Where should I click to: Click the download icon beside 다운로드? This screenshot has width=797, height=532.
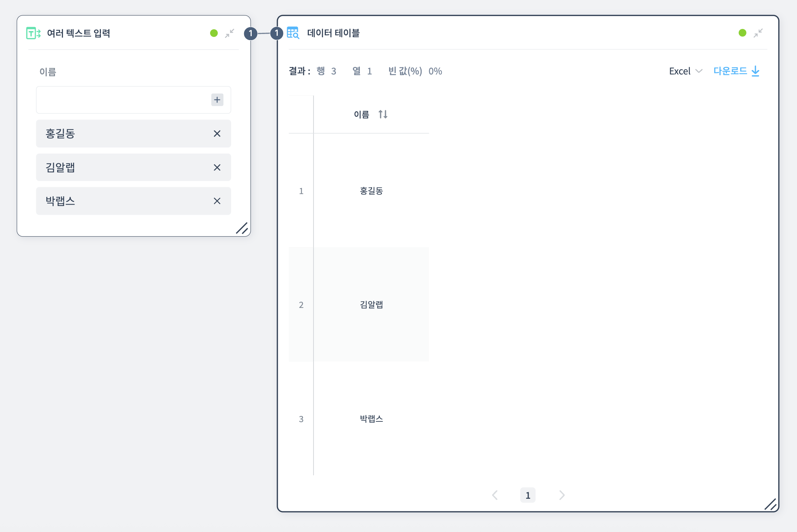pos(755,71)
